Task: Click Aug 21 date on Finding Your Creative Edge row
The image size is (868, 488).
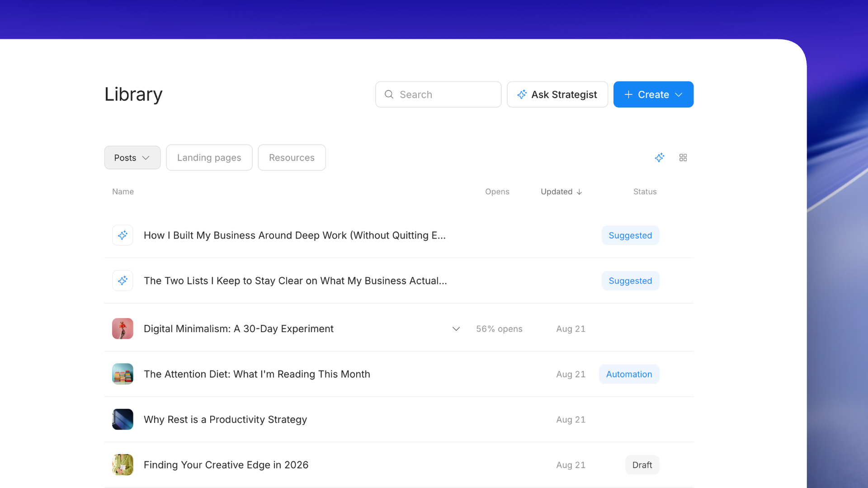Action: coord(571,465)
